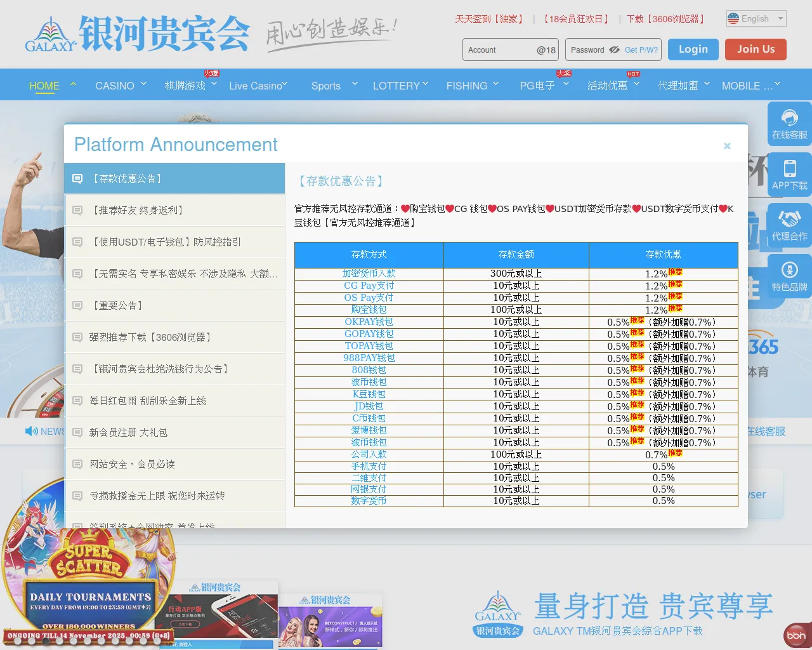Click the Login button
This screenshot has height=650, width=812.
click(x=693, y=50)
